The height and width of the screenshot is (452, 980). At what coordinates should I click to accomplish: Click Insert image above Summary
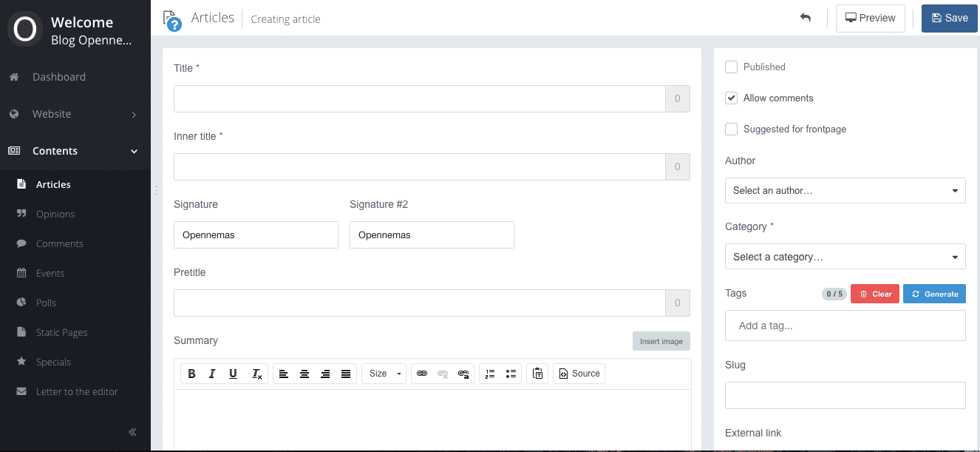click(661, 341)
